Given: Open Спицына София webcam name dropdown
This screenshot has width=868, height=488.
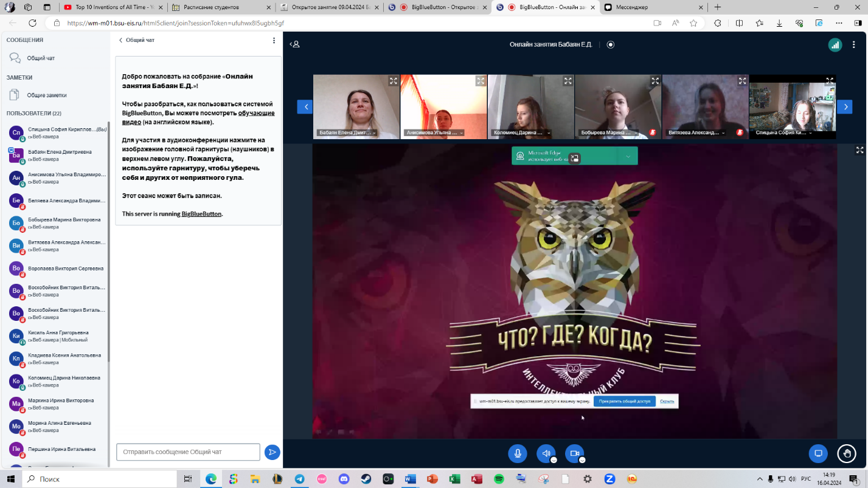Looking at the screenshot, I should click(x=784, y=132).
